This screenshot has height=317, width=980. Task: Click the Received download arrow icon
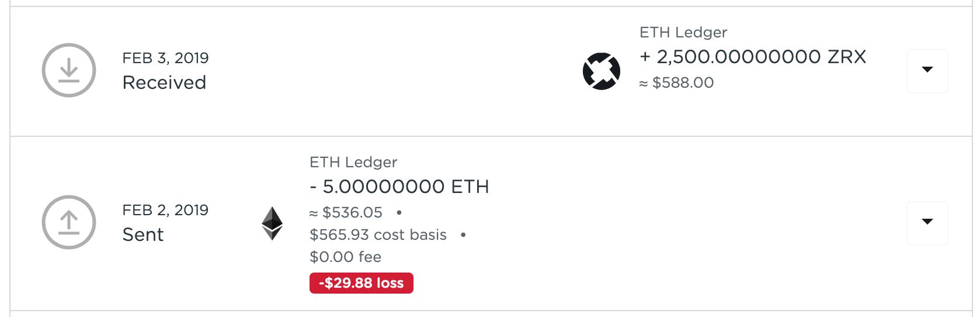[x=69, y=70]
